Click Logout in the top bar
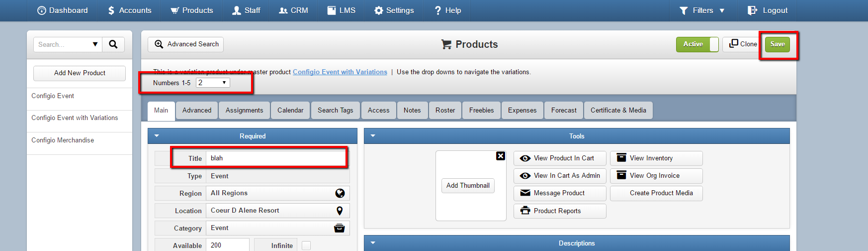 pos(768,10)
